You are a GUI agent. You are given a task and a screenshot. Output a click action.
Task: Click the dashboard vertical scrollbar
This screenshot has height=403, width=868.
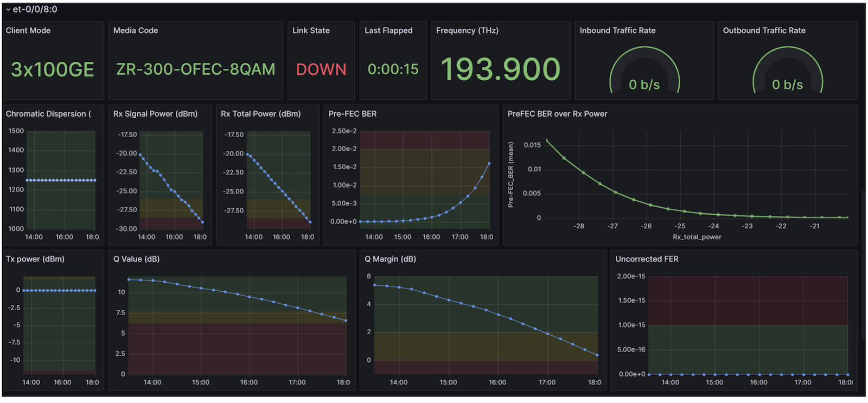click(x=864, y=265)
